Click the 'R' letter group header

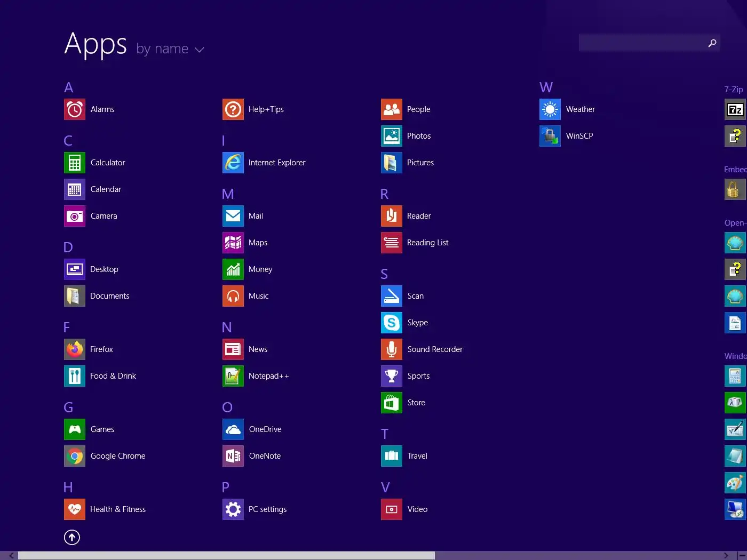[x=385, y=194]
